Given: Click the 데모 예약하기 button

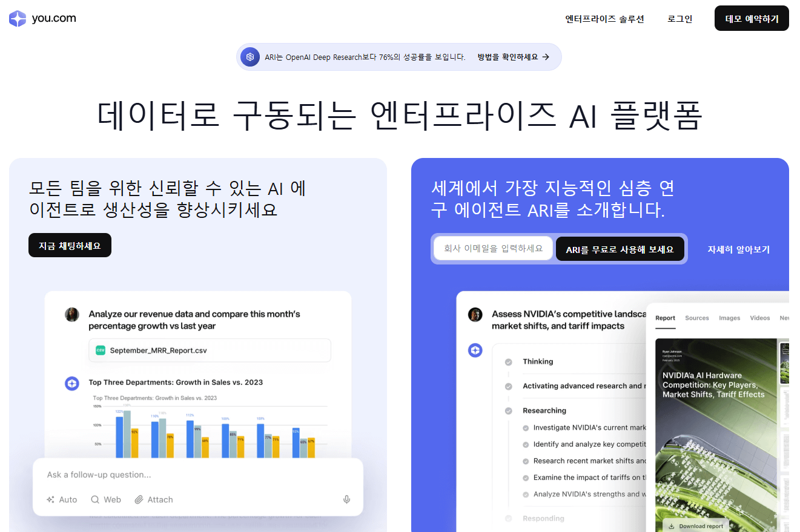Looking at the screenshot, I should (752, 18).
